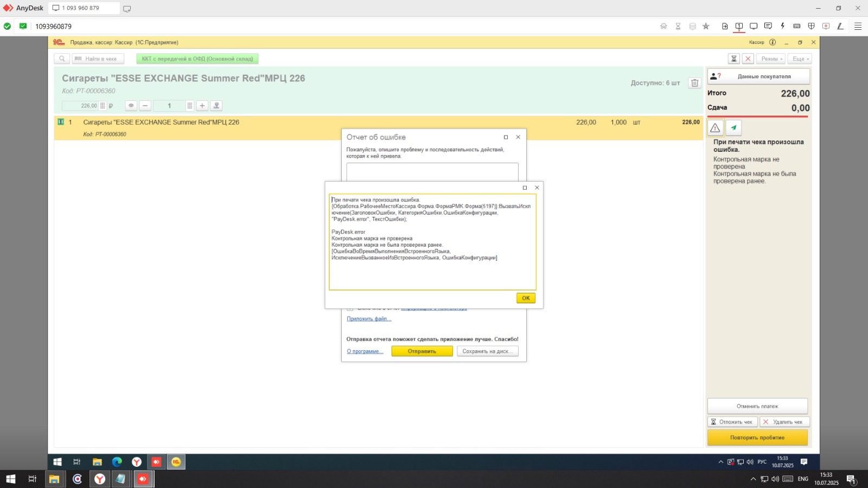The height and width of the screenshot is (488, 868).
Task: Click the green marking icon in receipt row
Action: [x=61, y=122]
